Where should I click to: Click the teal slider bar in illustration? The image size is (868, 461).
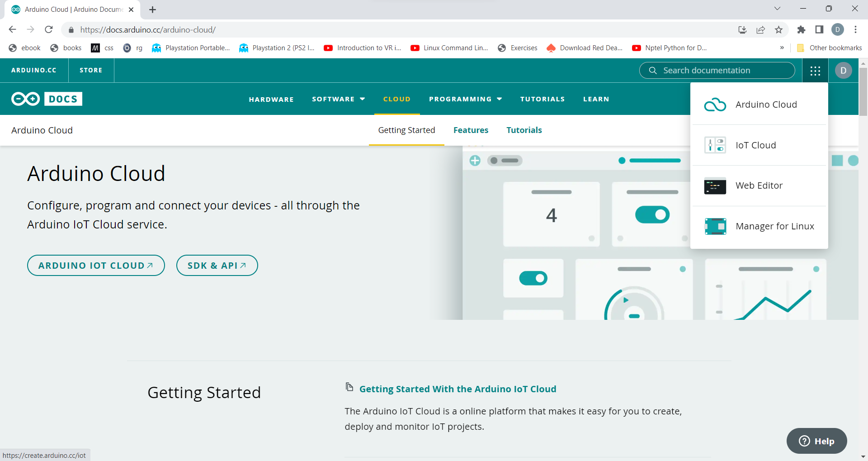[x=655, y=161]
